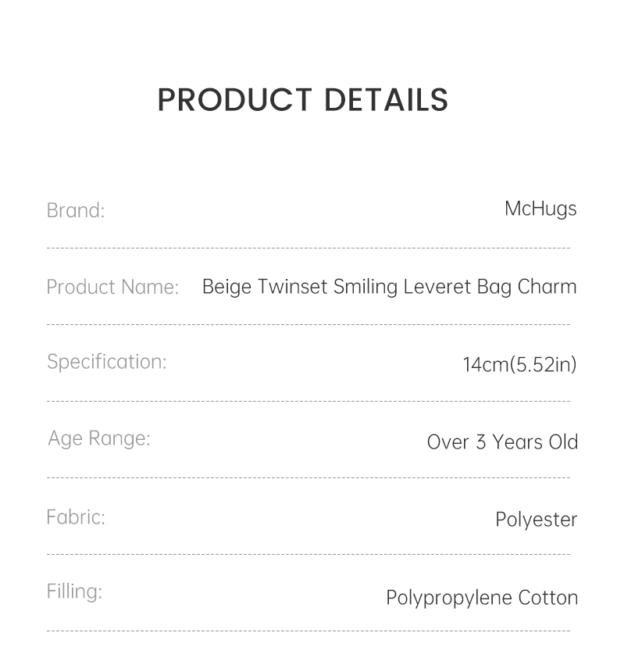
Task: Click the dashed divider below the Specification row
Action: click(x=308, y=401)
